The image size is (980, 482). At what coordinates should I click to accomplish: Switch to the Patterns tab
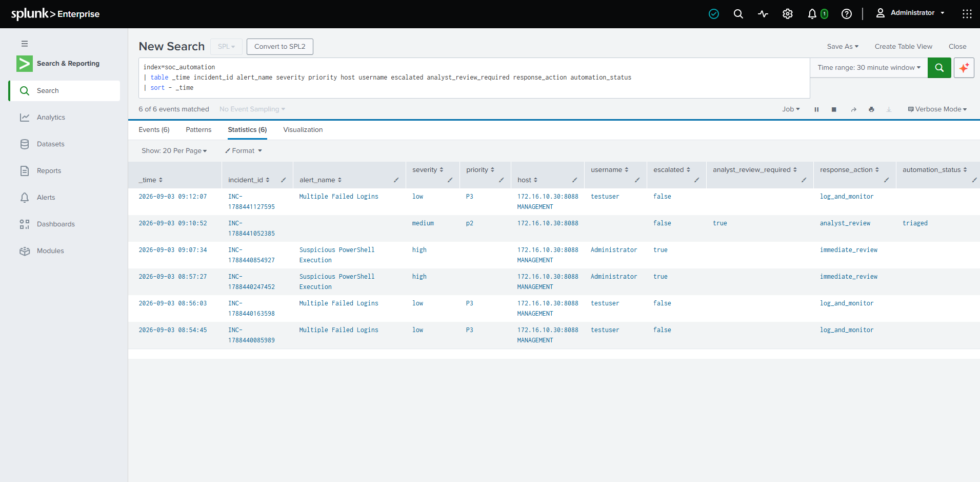click(x=198, y=130)
